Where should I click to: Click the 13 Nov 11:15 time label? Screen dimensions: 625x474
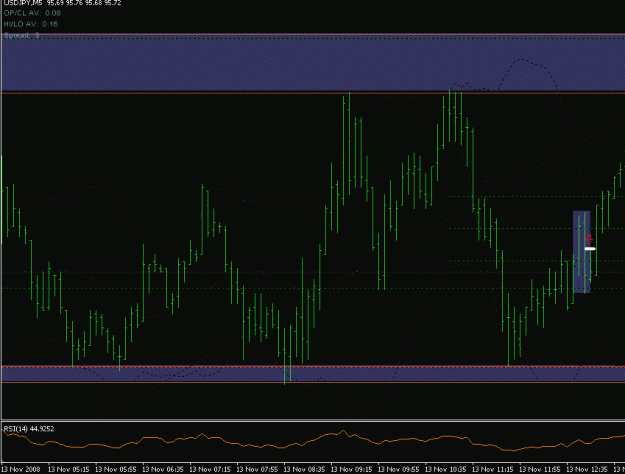[493, 469]
